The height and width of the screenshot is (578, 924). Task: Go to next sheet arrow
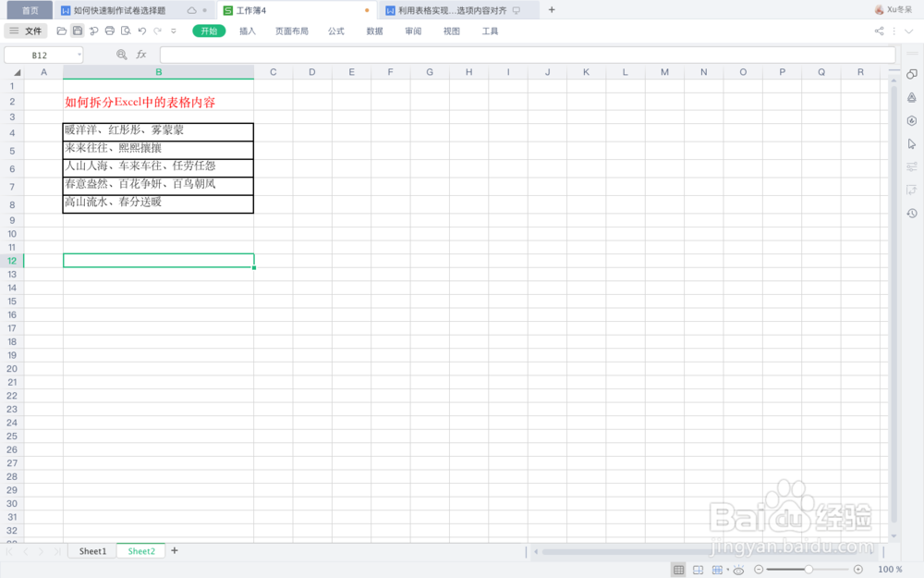tap(41, 551)
